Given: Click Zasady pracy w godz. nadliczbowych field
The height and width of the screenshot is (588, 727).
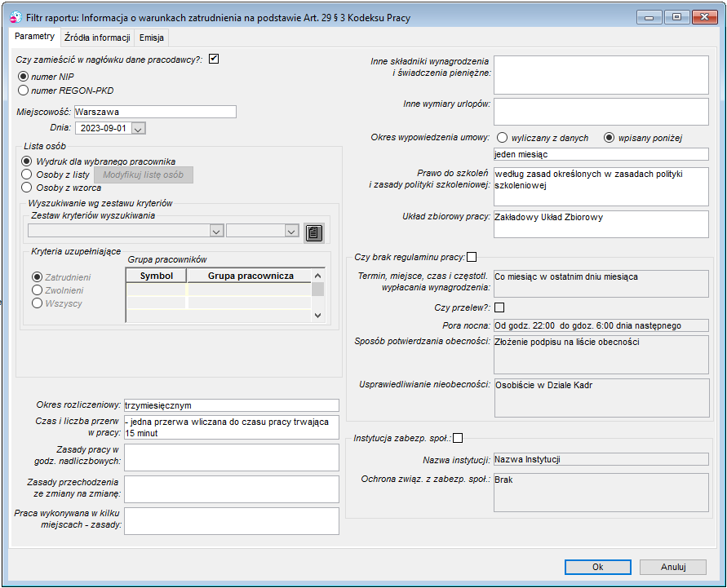Looking at the screenshot, I should pos(232,458).
